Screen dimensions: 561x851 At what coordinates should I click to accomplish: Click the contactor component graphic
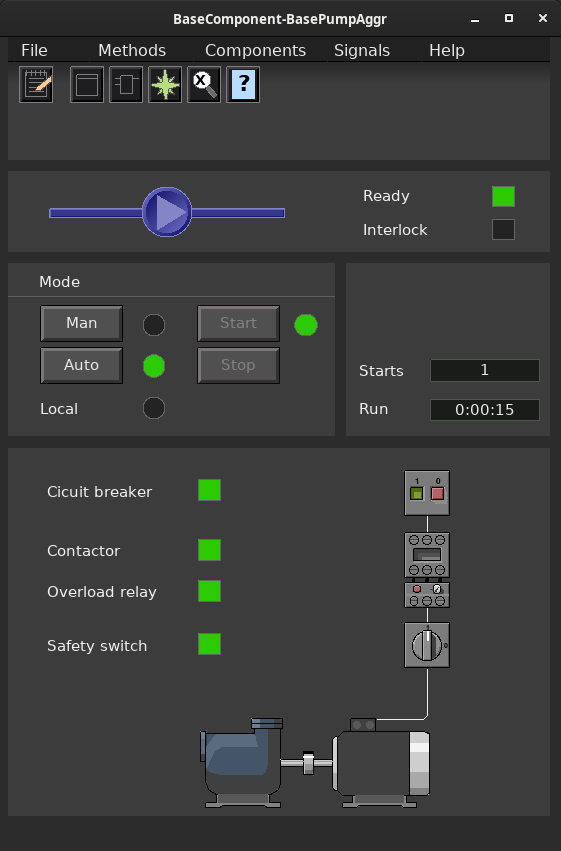427,555
